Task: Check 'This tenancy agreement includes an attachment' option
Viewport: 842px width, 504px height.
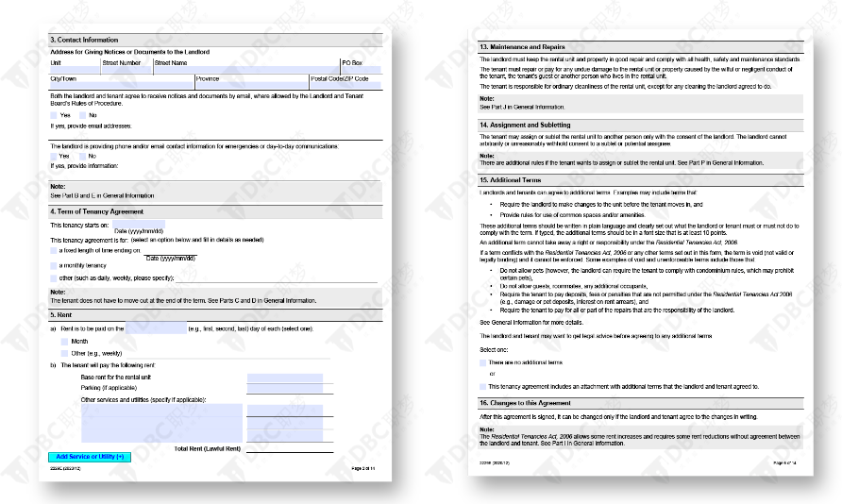Action: pyautogui.click(x=482, y=386)
